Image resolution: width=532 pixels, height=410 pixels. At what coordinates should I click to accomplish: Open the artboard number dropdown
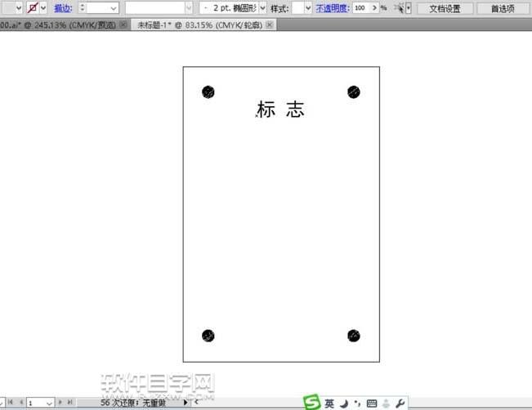(49, 403)
